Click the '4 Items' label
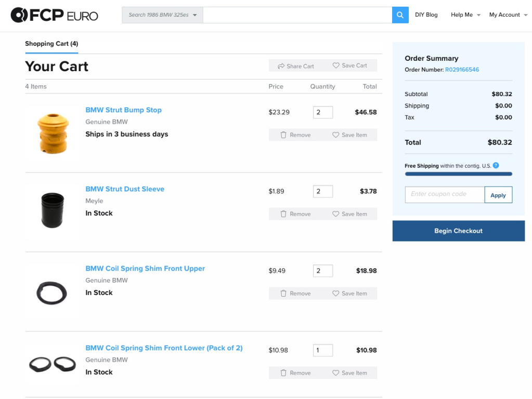This screenshot has width=532, height=399. coord(36,86)
